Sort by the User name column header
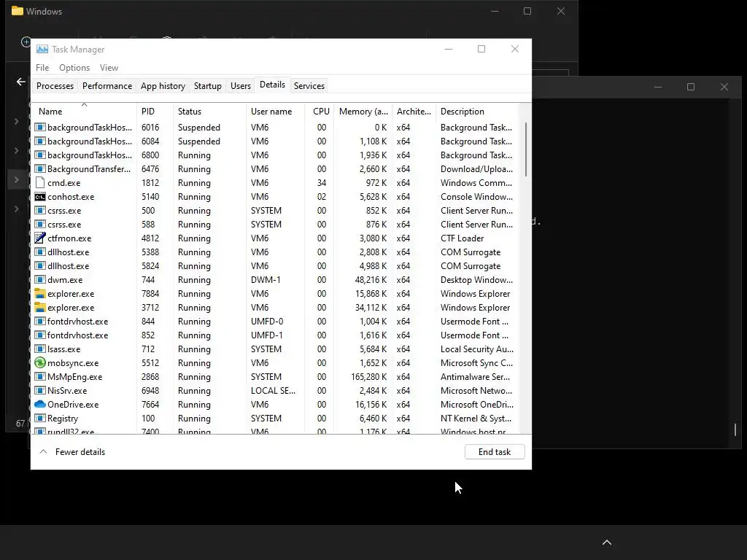This screenshot has height=560, width=747. tap(276, 112)
